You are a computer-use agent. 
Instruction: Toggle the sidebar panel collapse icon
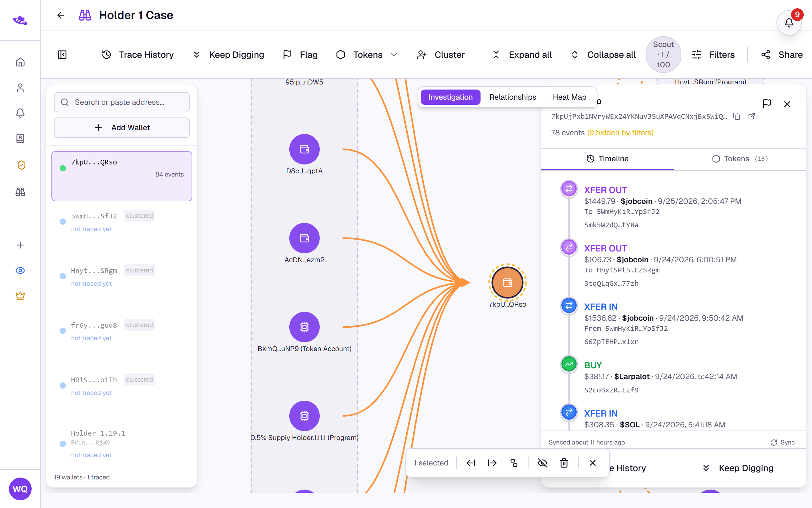(x=62, y=54)
